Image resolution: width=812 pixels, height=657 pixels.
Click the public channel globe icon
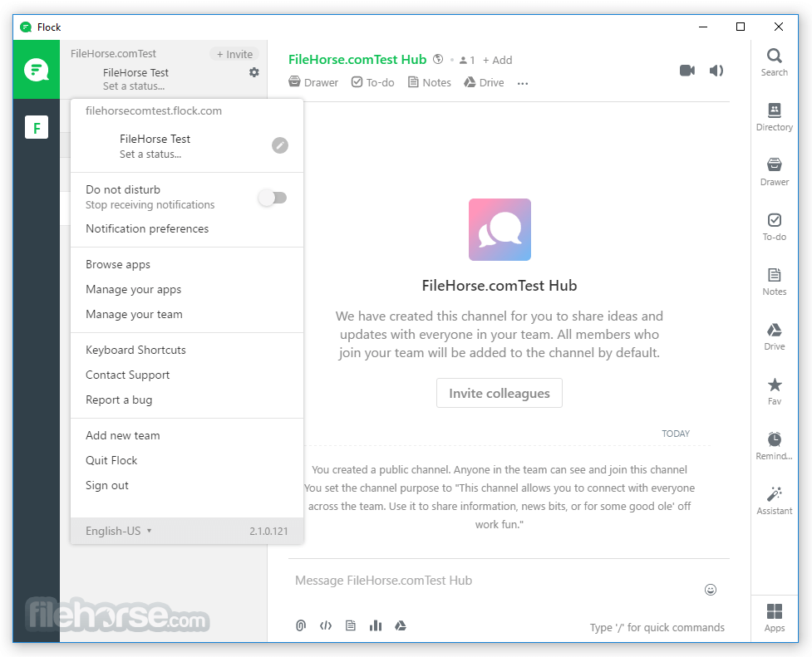coord(438,59)
